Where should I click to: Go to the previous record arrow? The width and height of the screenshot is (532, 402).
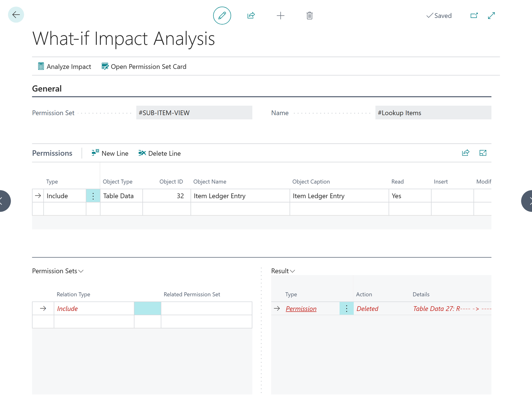tap(5, 201)
